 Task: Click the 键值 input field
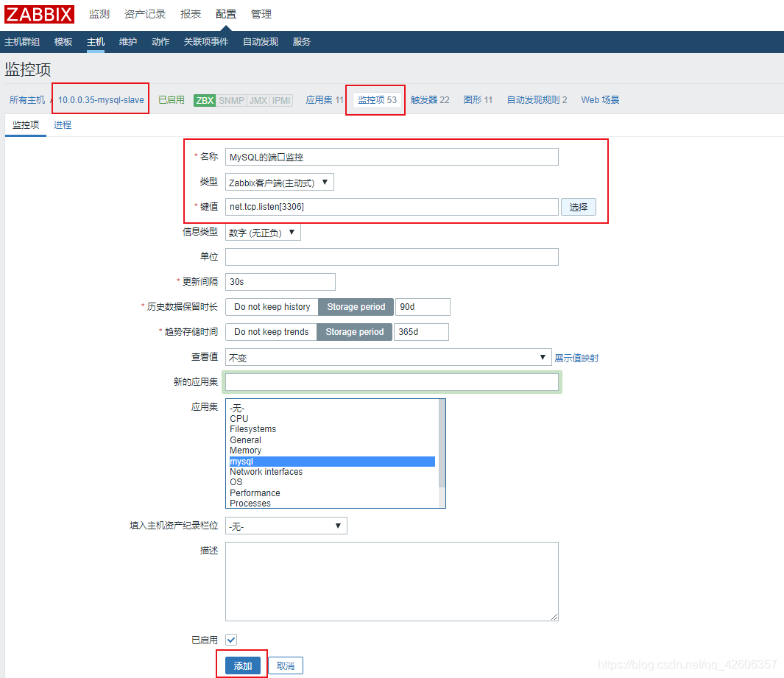coord(392,207)
